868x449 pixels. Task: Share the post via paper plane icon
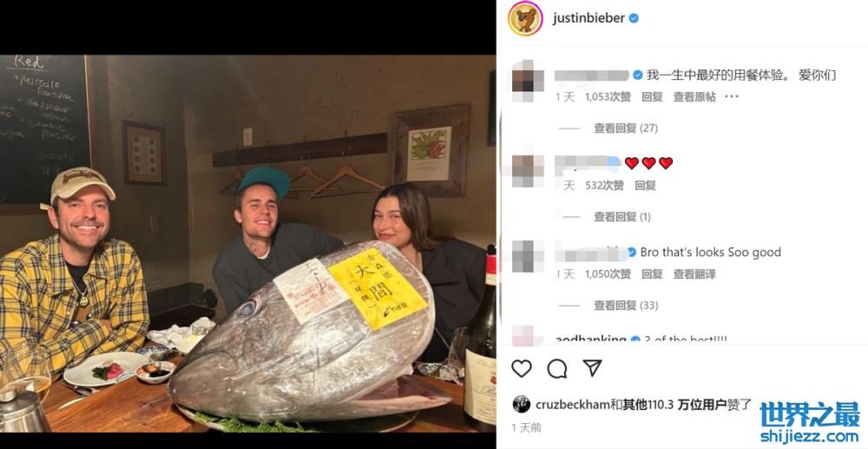point(592,367)
